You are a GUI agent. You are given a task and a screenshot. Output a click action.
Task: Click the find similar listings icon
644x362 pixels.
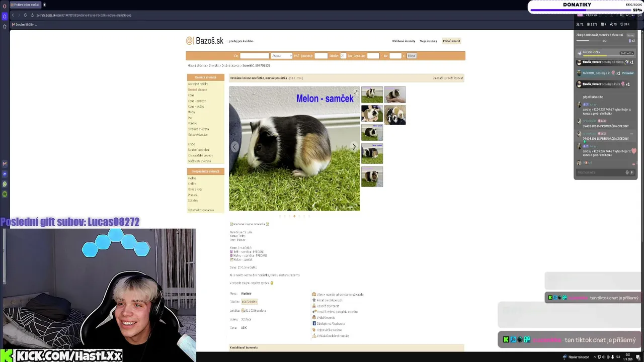(x=314, y=336)
